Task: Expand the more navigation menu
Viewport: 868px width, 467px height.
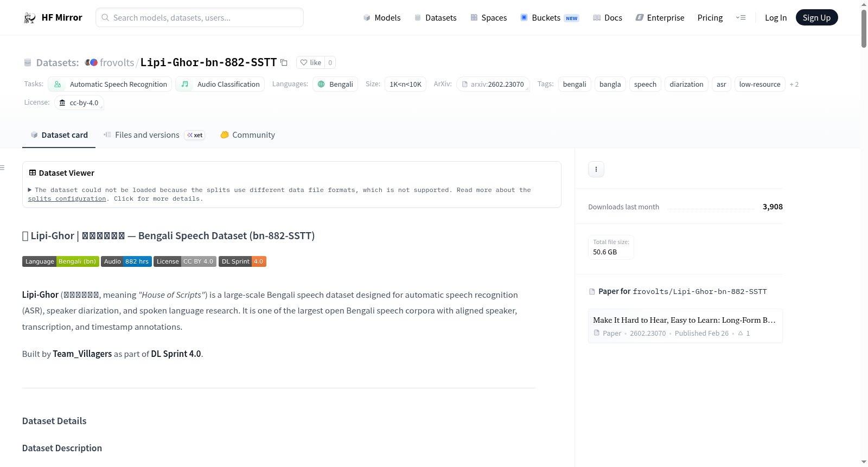Action: pyautogui.click(x=741, y=17)
